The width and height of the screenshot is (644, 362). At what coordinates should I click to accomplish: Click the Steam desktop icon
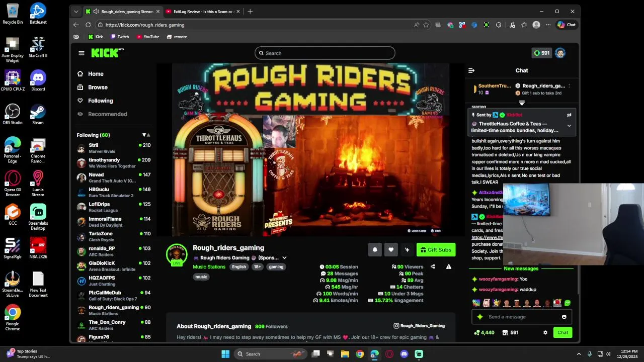tap(38, 114)
